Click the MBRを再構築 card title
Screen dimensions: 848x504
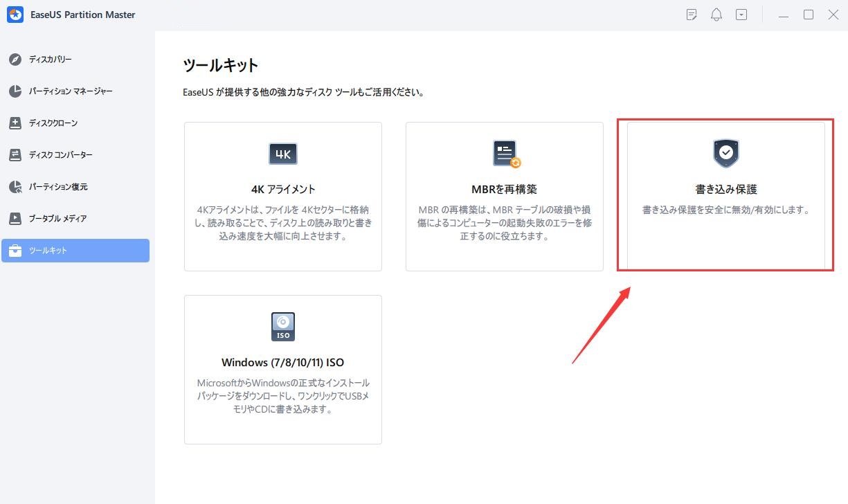(504, 189)
